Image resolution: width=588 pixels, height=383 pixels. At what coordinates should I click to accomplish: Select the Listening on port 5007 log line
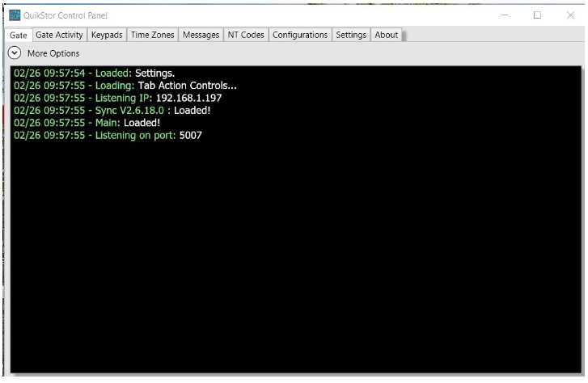108,135
